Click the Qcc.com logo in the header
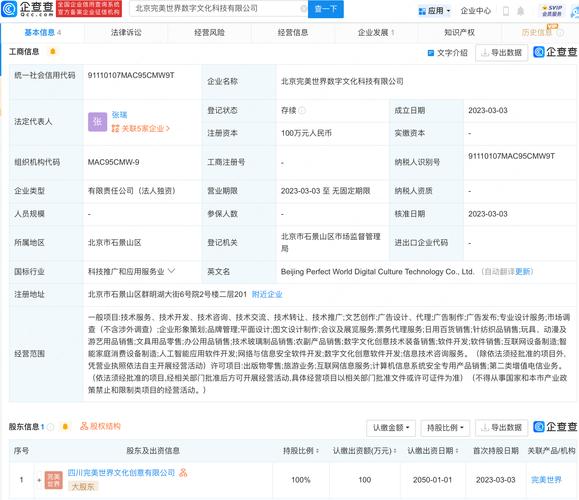 click(28, 9)
